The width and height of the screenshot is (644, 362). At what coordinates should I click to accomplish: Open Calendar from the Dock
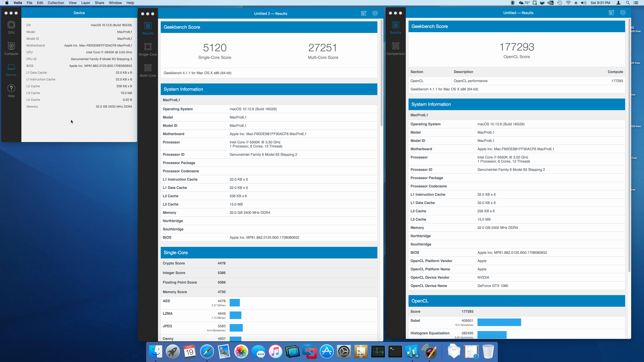[x=190, y=351]
